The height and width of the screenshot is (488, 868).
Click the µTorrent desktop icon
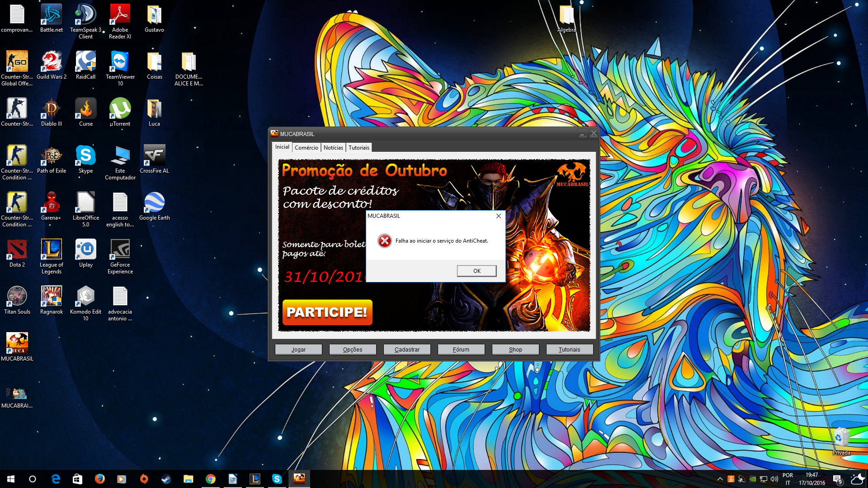pos(120,112)
